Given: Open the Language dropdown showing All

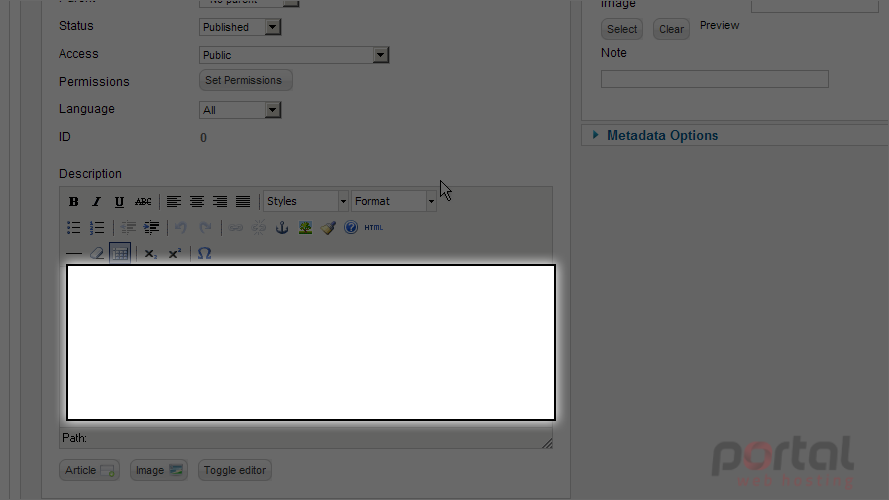Looking at the screenshot, I should [x=240, y=110].
